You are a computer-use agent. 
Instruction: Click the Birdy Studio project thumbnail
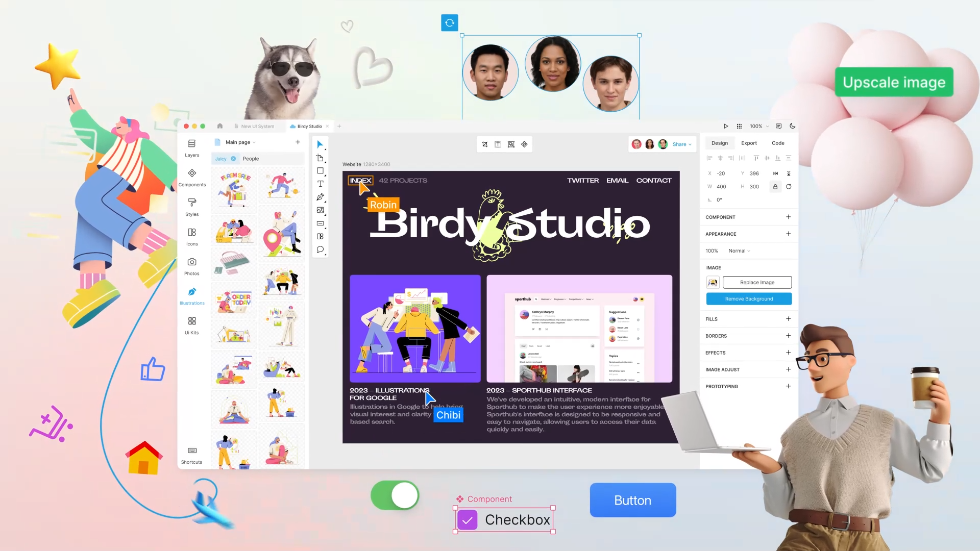coord(308,126)
